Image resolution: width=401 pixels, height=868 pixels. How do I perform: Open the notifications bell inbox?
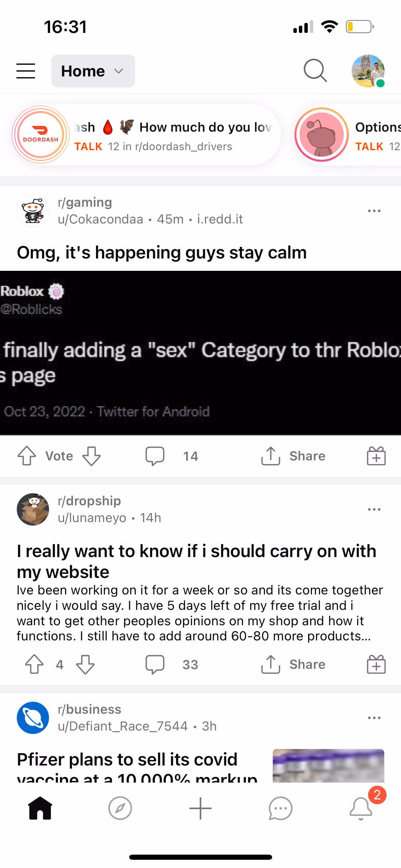point(361,808)
